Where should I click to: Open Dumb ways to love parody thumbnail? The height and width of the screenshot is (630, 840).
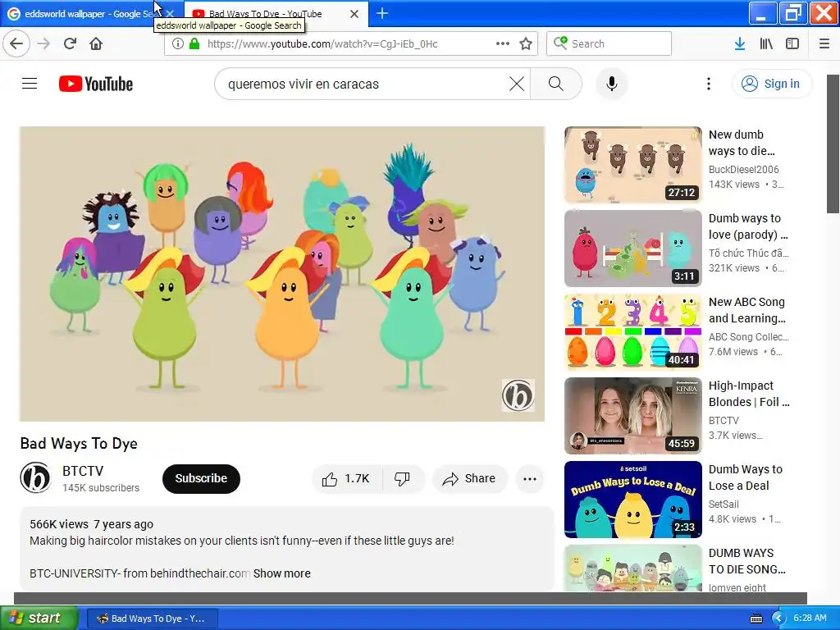coord(632,248)
